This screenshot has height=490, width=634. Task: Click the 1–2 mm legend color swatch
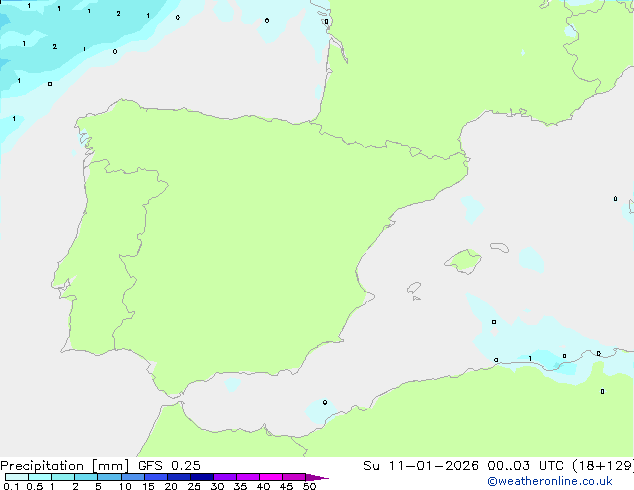point(63,477)
